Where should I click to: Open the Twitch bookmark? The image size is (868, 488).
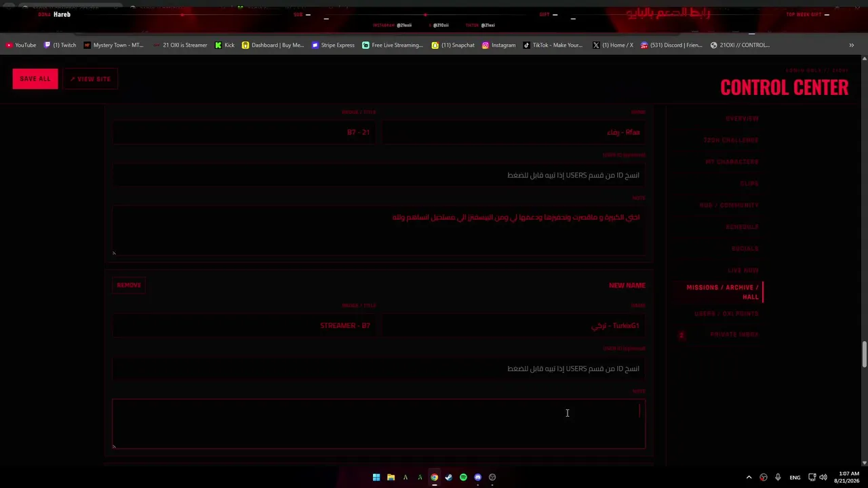click(60, 45)
